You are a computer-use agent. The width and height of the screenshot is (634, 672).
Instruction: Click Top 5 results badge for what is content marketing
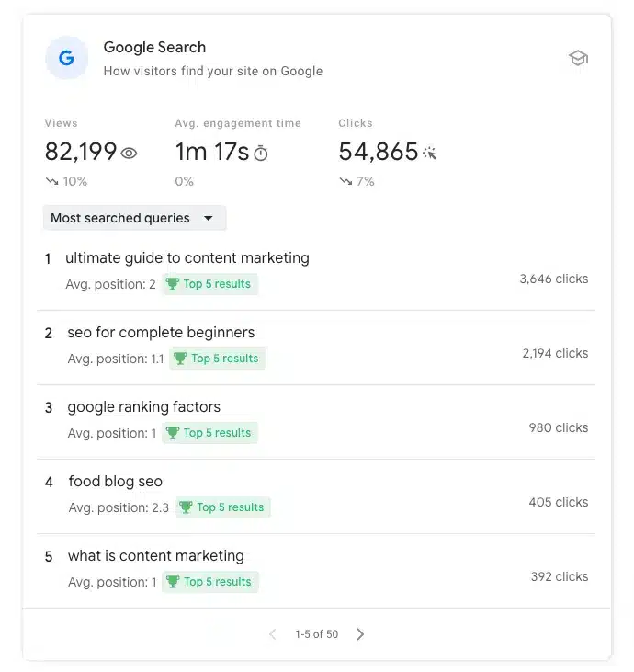click(x=209, y=582)
